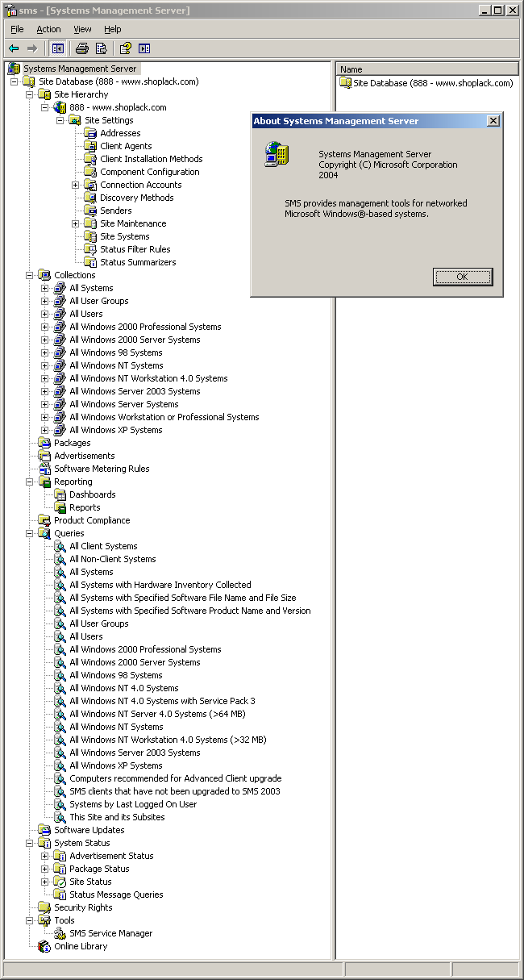Image resolution: width=524 pixels, height=980 pixels.
Task: Open the File menu
Action: coord(17,29)
